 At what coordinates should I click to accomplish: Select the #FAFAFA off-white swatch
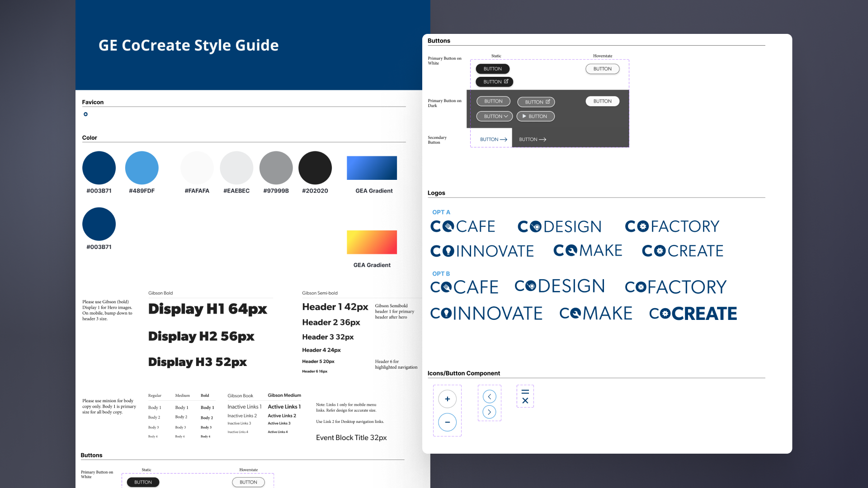197,168
